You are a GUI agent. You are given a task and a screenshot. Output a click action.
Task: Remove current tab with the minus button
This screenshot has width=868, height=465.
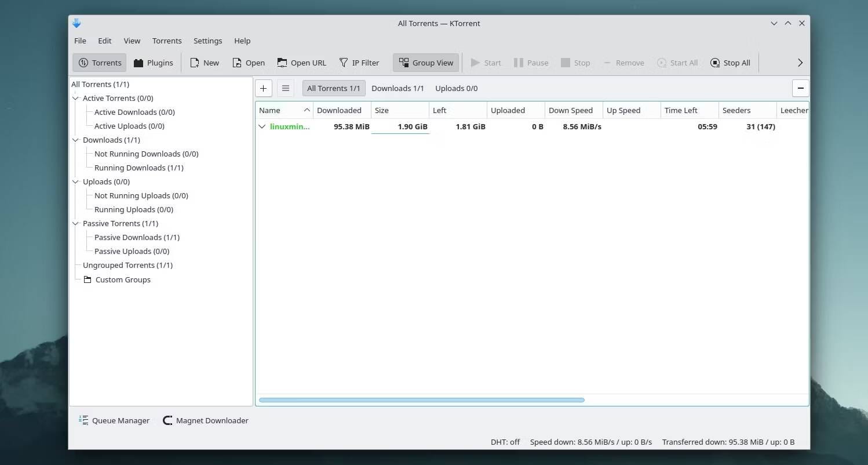click(x=801, y=88)
